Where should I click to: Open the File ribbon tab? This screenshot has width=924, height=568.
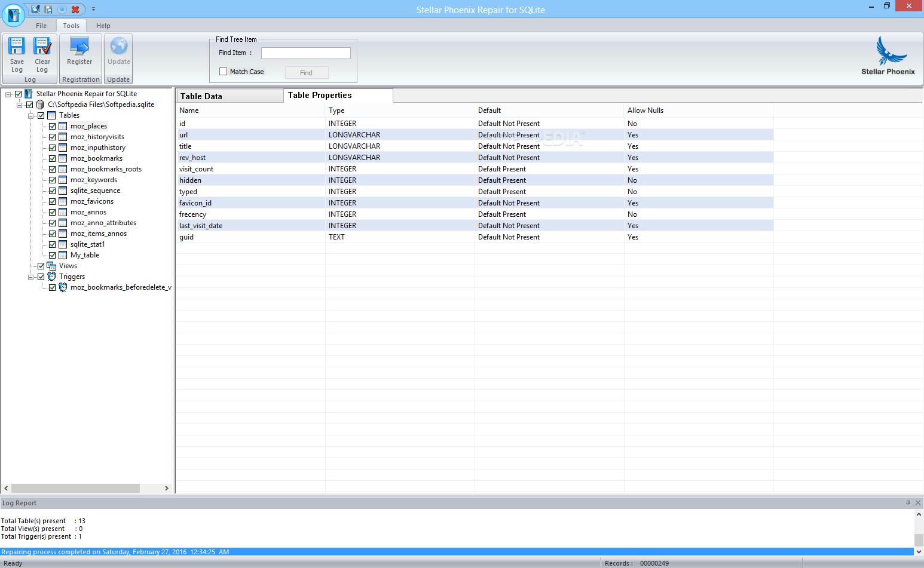tap(41, 26)
